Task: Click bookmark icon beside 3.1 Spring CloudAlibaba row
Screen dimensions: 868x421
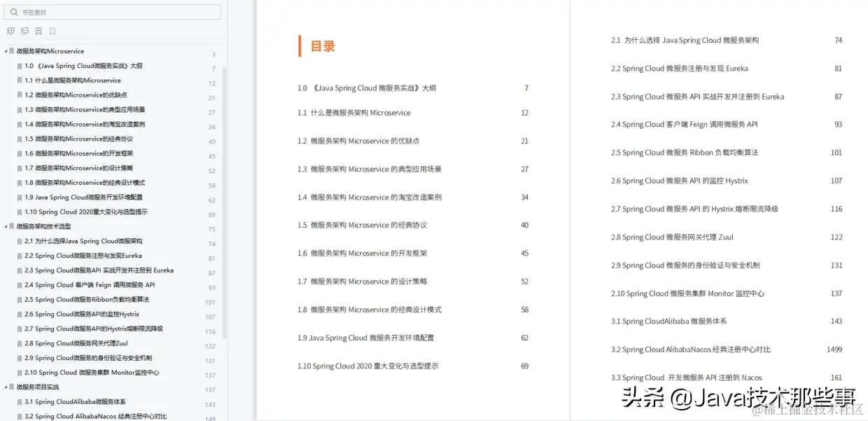Action: click(x=20, y=402)
